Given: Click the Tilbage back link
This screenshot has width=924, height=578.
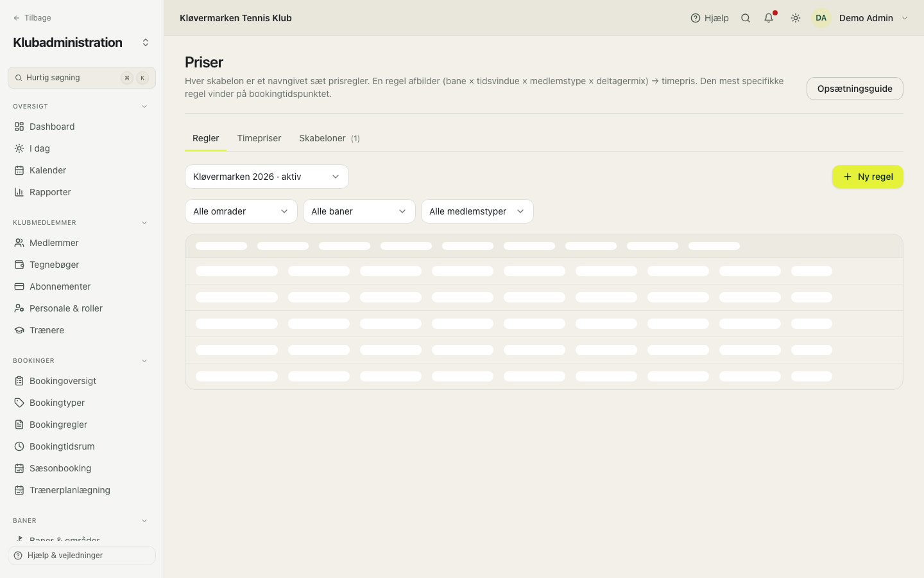Looking at the screenshot, I should [32, 18].
